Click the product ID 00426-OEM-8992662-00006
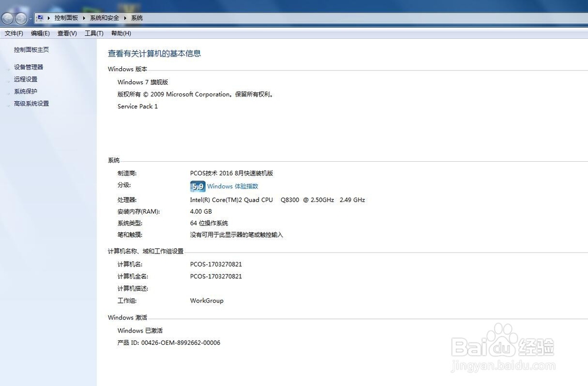Viewport: 588px width, 386px height. coord(169,343)
